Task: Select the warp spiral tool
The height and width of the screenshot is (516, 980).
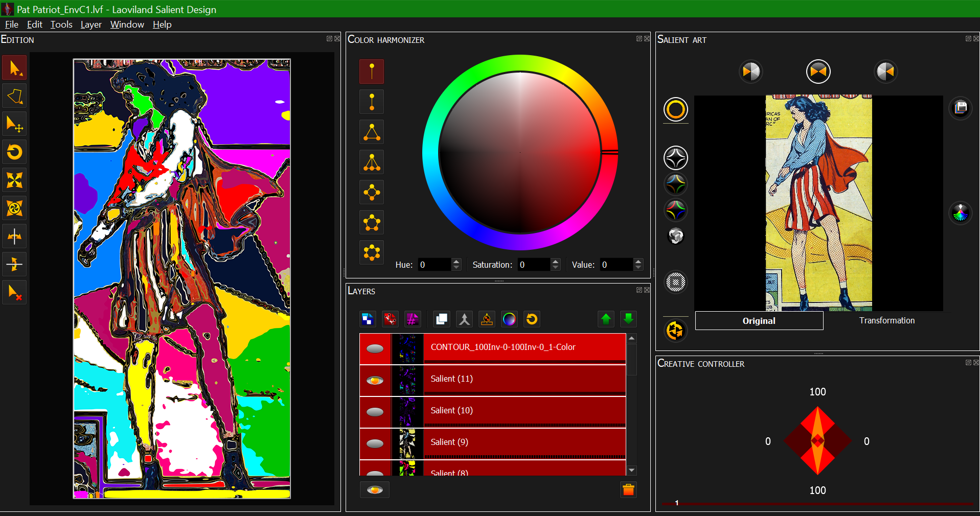Action: pos(14,208)
